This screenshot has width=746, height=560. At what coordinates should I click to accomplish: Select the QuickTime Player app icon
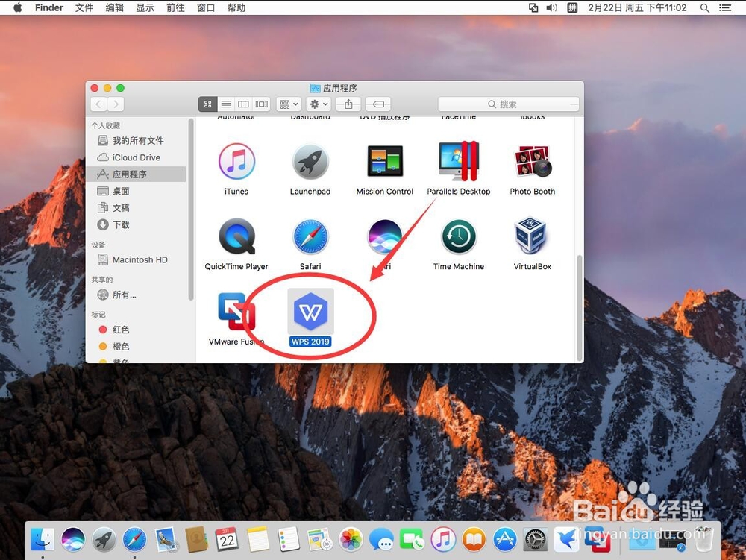(236, 236)
